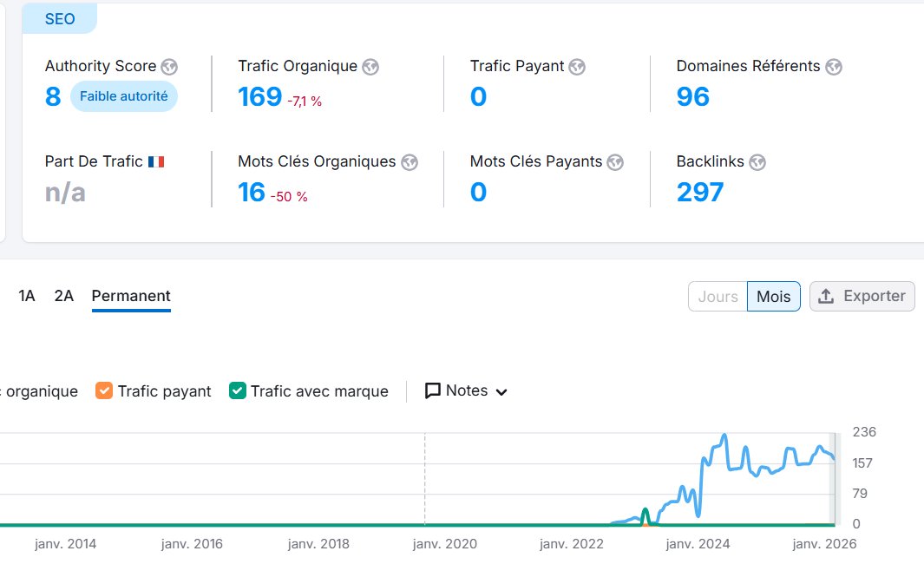Viewport: 924px width, 564px height.
Task: Click the Notes speech bubble icon
Action: [433, 390]
